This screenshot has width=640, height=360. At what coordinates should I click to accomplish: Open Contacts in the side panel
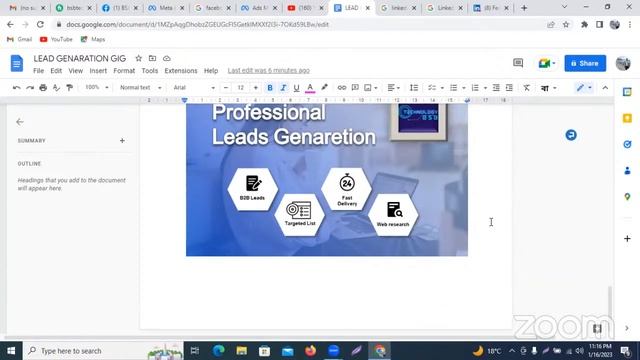coord(627,171)
